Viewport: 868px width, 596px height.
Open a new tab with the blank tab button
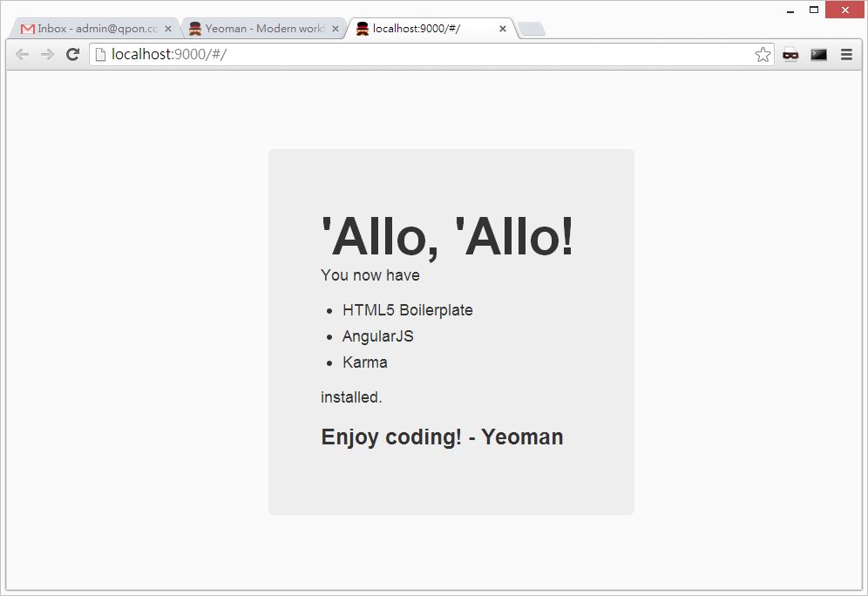point(532,30)
